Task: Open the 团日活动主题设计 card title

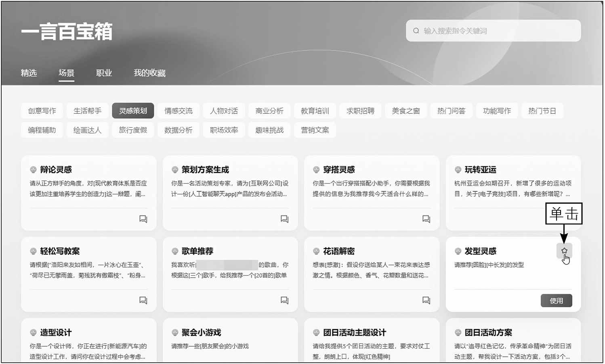Action: [x=355, y=333]
